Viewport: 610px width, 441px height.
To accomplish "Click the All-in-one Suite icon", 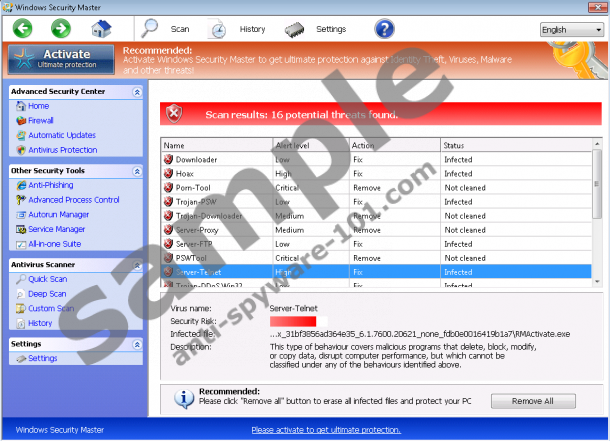I will pos(21,245).
